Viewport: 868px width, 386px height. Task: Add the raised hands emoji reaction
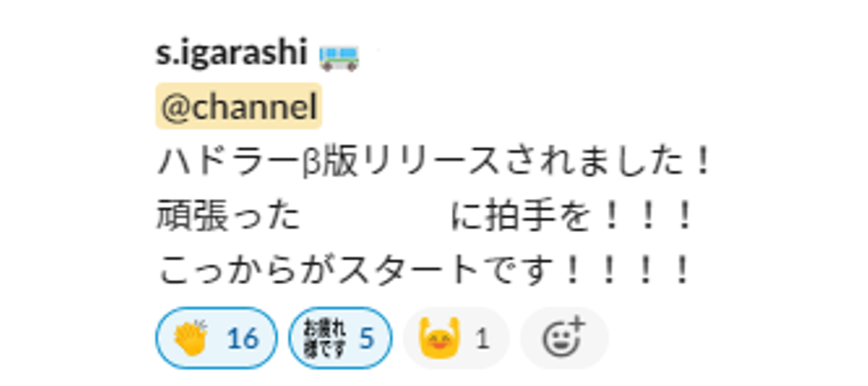pyautogui.click(x=456, y=338)
